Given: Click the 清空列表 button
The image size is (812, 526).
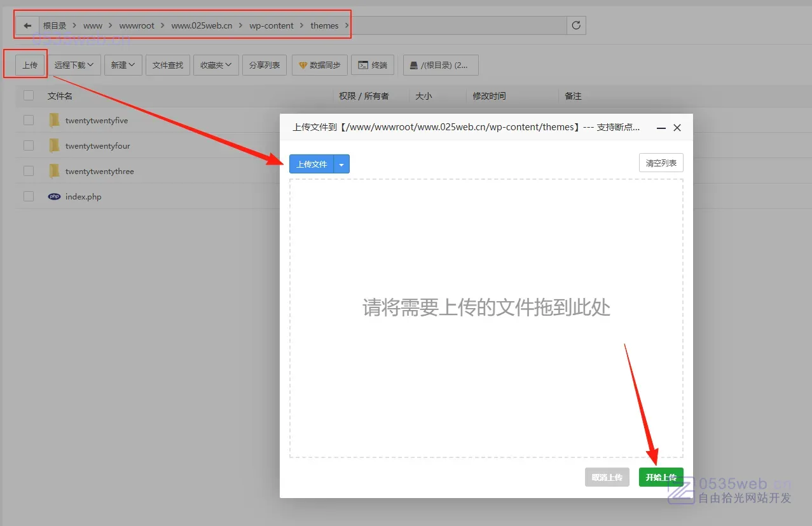Looking at the screenshot, I should (661, 163).
